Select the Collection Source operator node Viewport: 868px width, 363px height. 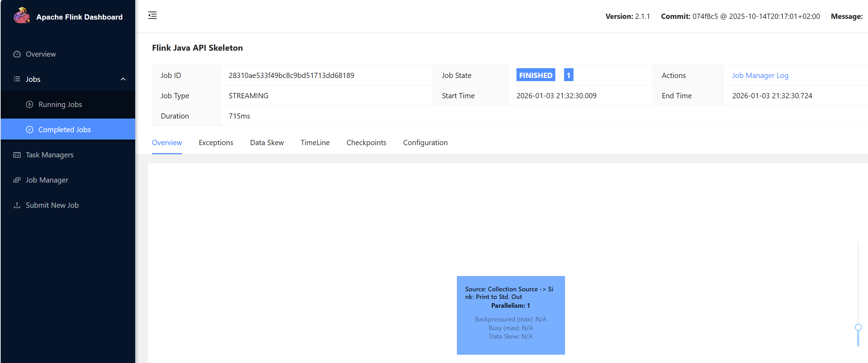tap(511, 315)
